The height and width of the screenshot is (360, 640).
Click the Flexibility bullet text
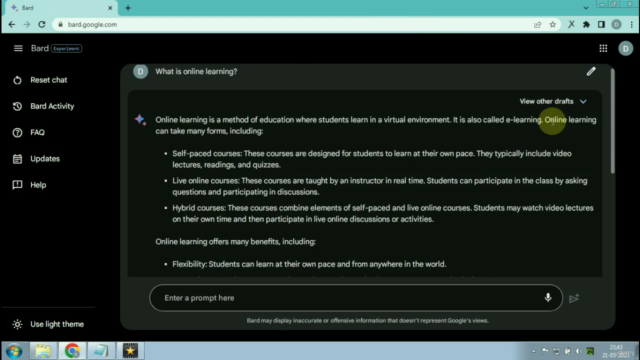309,264
